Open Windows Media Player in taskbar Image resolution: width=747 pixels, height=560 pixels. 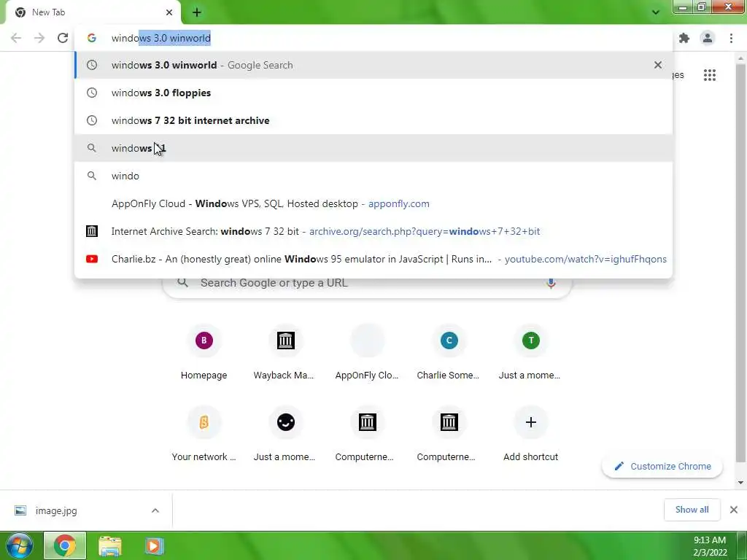[x=154, y=545]
